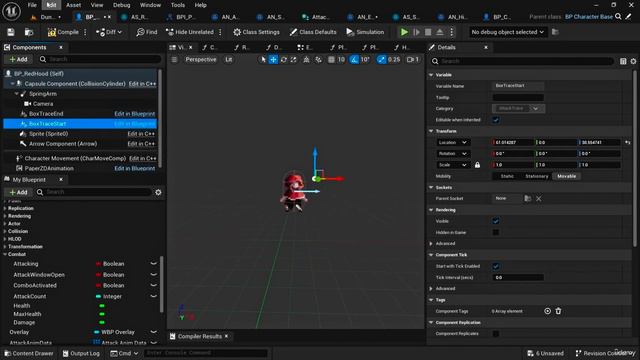Toggle the coordinate system icon
Viewport: 640px width, 360px height.
[x=306, y=60]
